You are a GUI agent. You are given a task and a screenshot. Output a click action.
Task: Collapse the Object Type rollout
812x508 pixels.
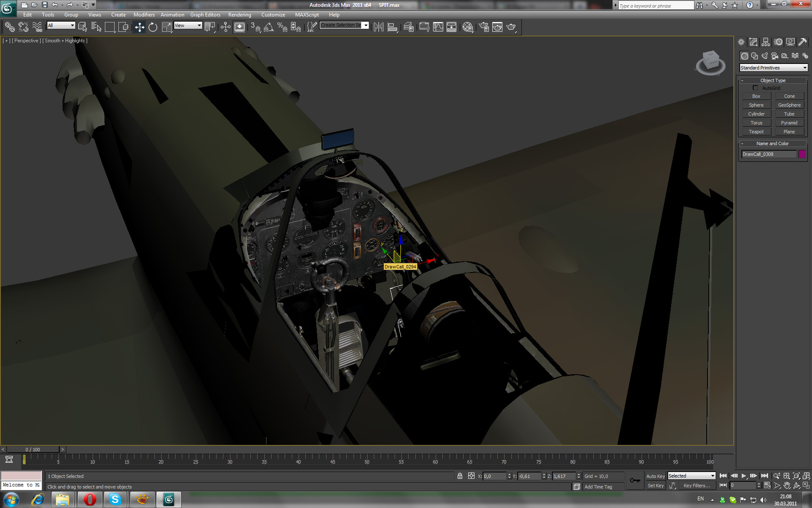(773, 80)
